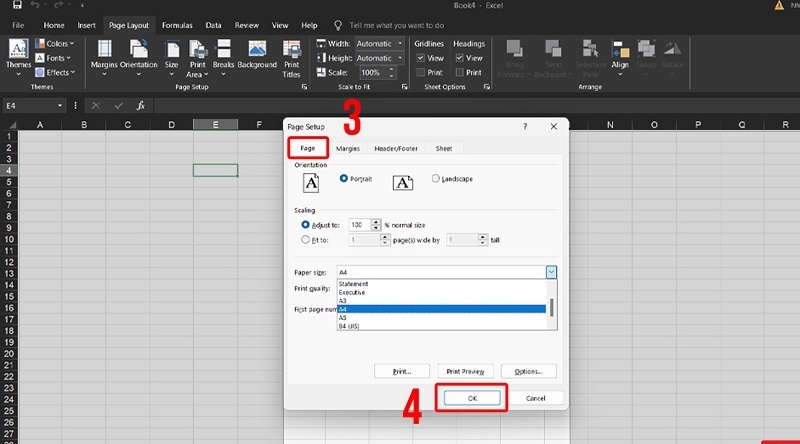The height and width of the screenshot is (444, 800).
Task: Open the Formulas ribbon tab
Action: (x=177, y=24)
